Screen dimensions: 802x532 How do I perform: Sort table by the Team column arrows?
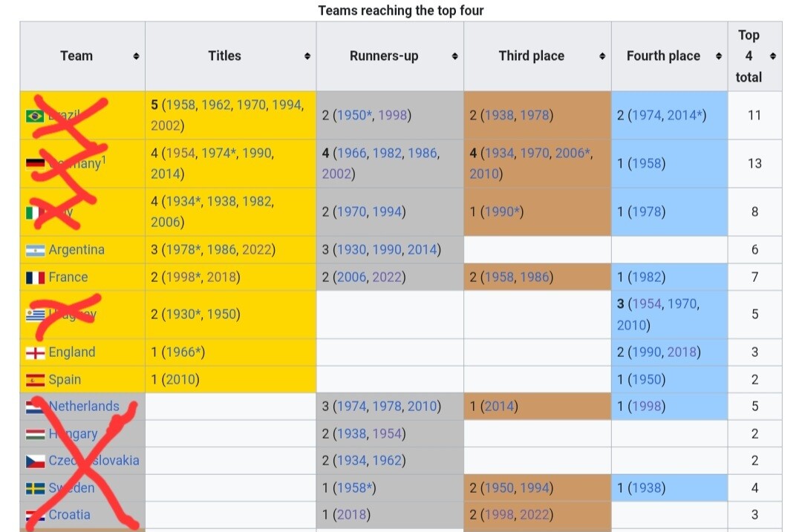[x=136, y=56]
